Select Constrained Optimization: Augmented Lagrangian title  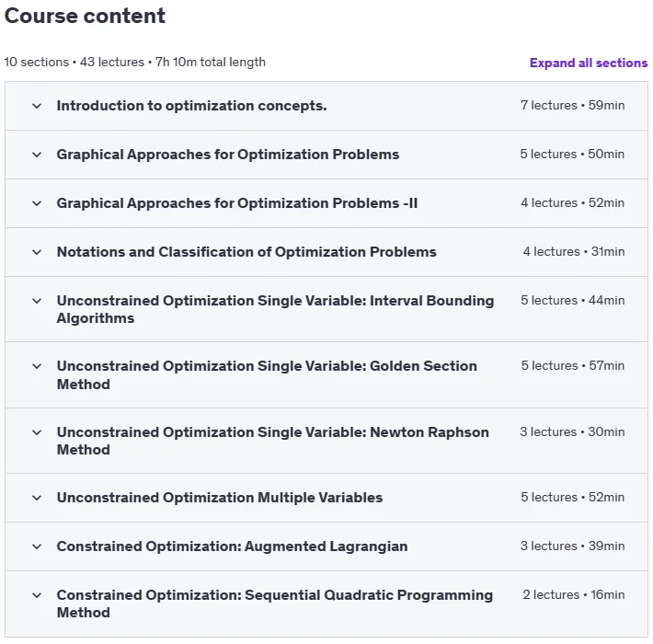[232, 546]
